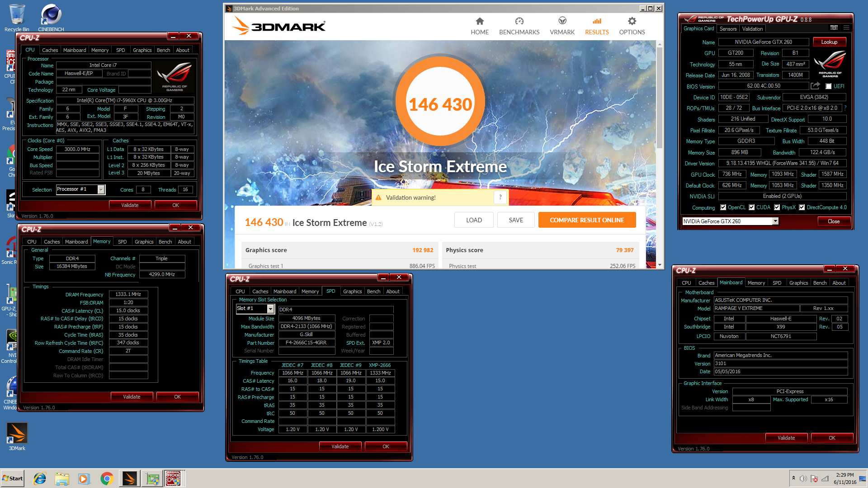Click OK in CPU-Z SPD window

386,446
